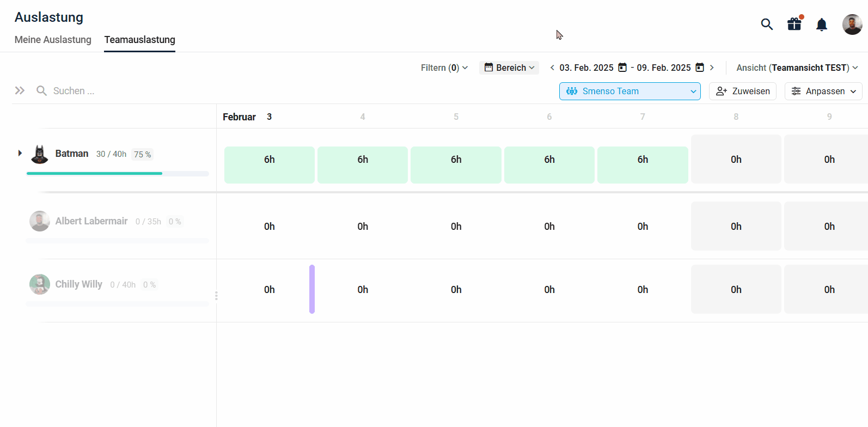Open Ansicht (Teamansicht TEST) view dropdown
Viewport: 868px width, 427px height.
pyautogui.click(x=797, y=68)
